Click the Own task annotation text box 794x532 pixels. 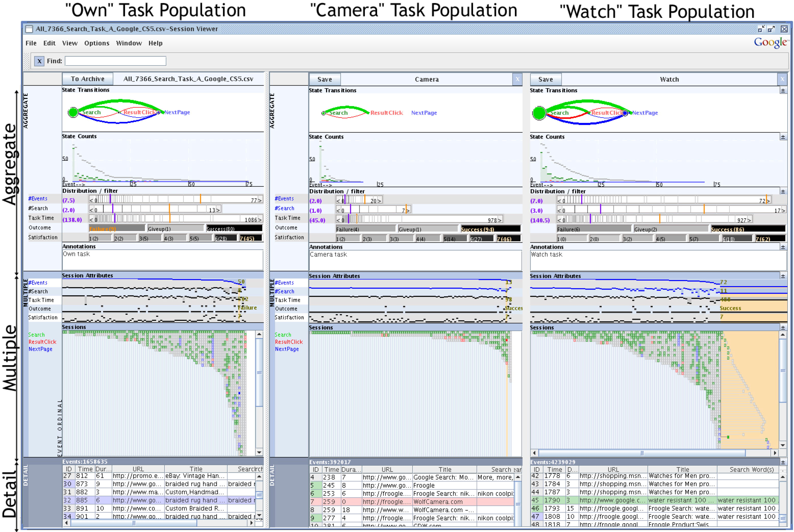[163, 260]
